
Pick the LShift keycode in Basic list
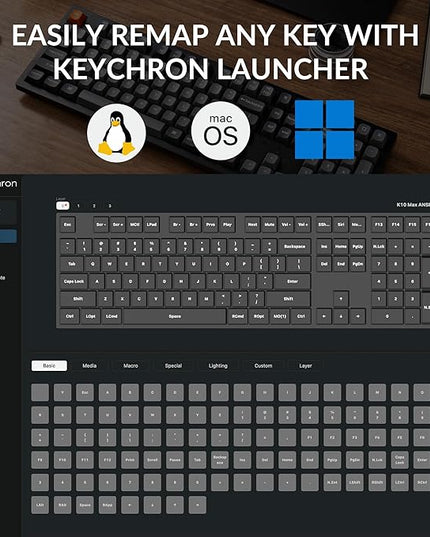click(355, 483)
